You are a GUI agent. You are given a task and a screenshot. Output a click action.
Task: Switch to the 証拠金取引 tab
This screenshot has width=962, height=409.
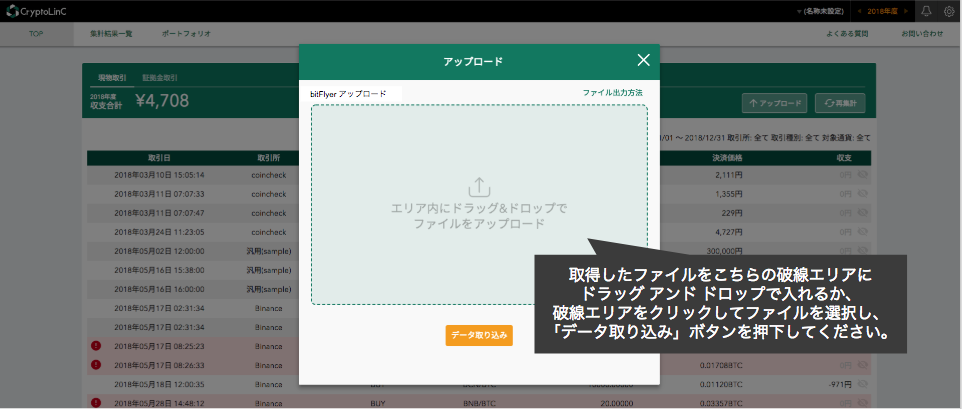(160, 78)
